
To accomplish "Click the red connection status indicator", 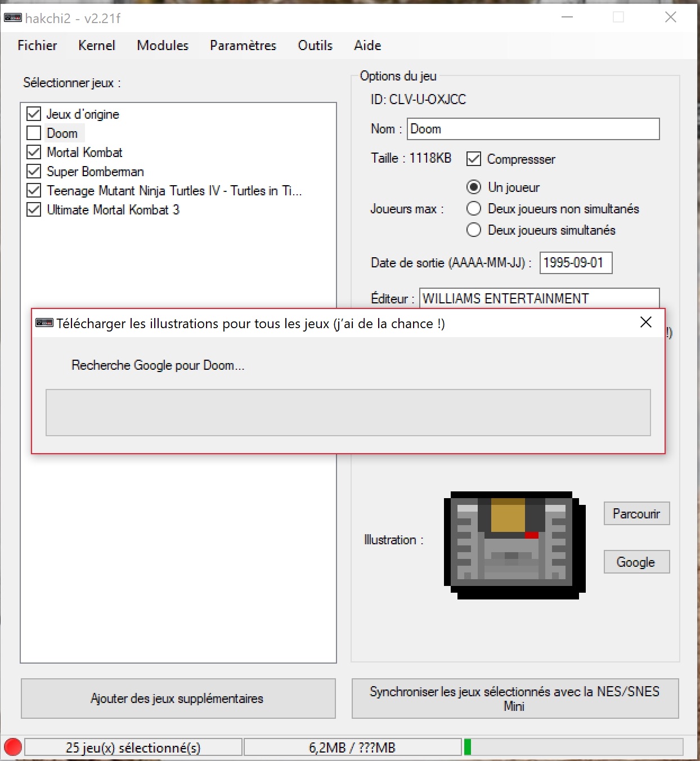I will 13,747.
